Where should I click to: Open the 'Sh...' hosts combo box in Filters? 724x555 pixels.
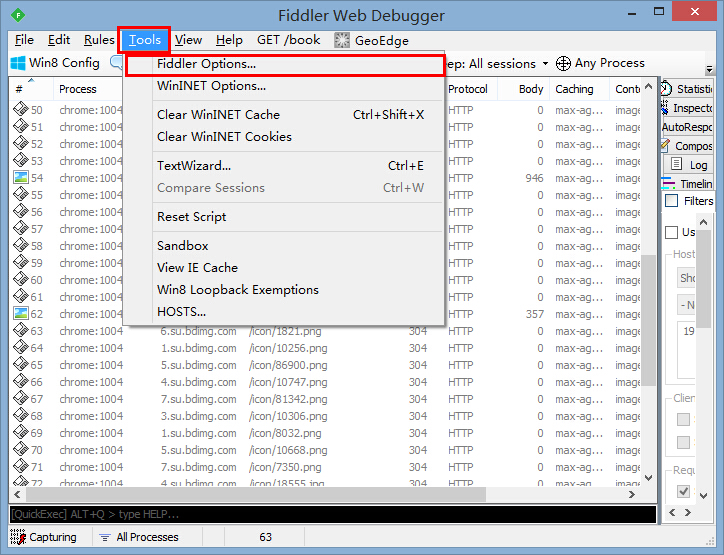[x=686, y=278]
